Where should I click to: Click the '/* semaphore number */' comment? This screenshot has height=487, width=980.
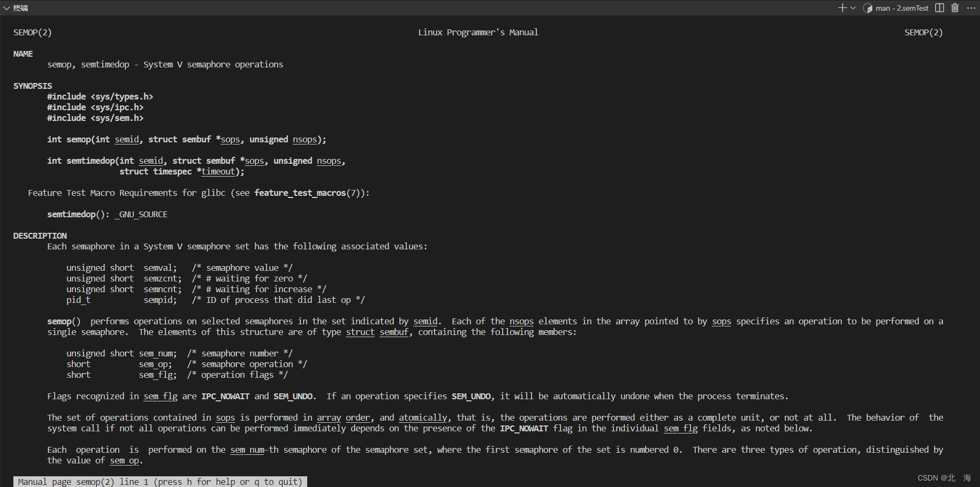[240, 354]
